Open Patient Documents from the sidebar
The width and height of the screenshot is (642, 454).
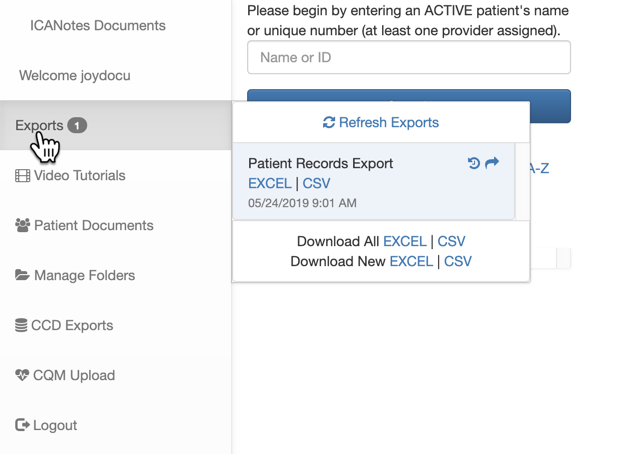click(84, 225)
